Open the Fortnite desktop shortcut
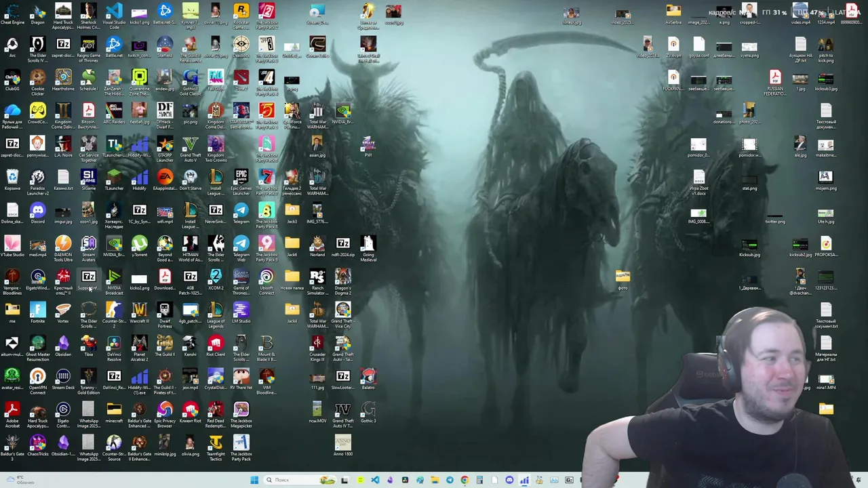Image resolution: width=868 pixels, height=488 pixels. pos(37,310)
